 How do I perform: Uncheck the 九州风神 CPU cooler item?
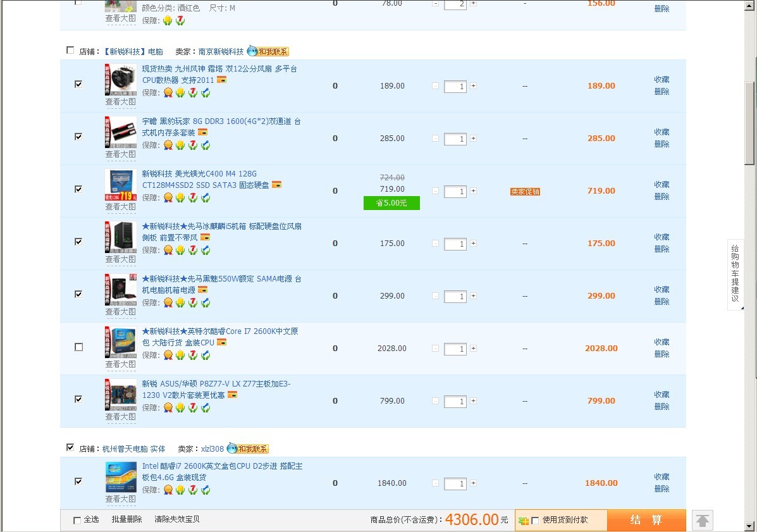pos(78,84)
